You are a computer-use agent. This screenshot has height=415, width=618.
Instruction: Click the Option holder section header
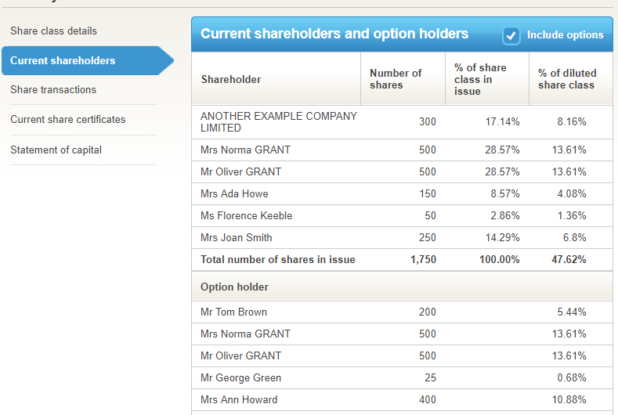click(x=233, y=287)
